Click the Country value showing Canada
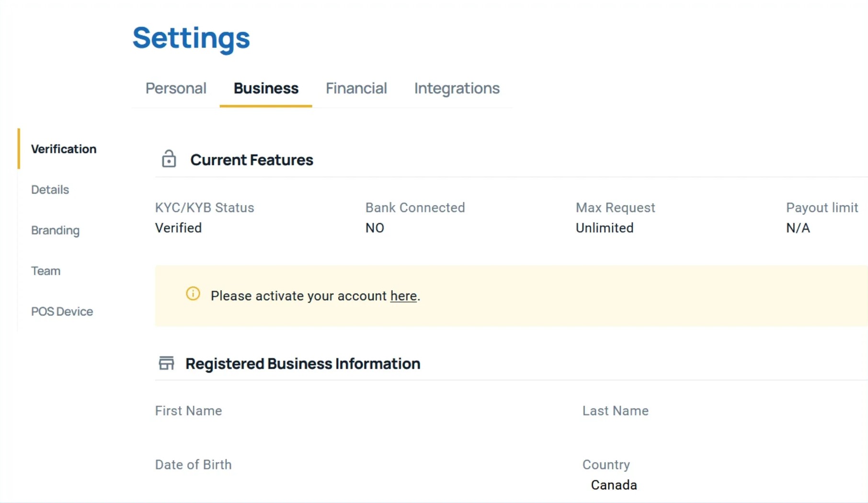Screen dimensions: 868x503 click(x=614, y=485)
